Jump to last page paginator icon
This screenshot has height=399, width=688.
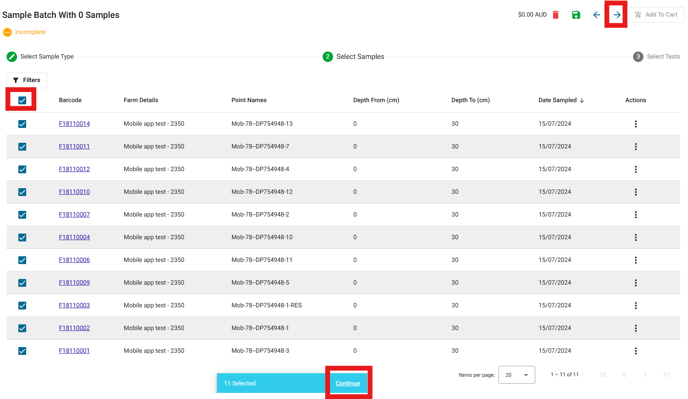point(666,374)
